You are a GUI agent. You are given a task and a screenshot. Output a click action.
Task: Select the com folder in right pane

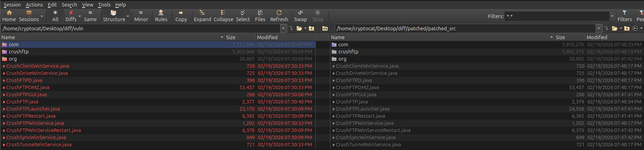(487, 45)
